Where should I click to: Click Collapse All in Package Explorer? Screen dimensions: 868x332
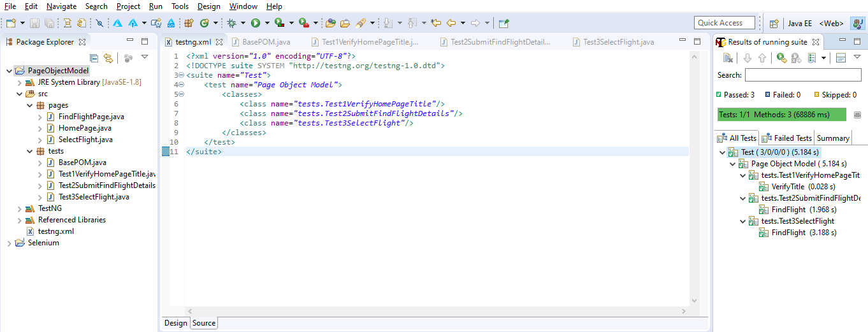click(x=94, y=58)
